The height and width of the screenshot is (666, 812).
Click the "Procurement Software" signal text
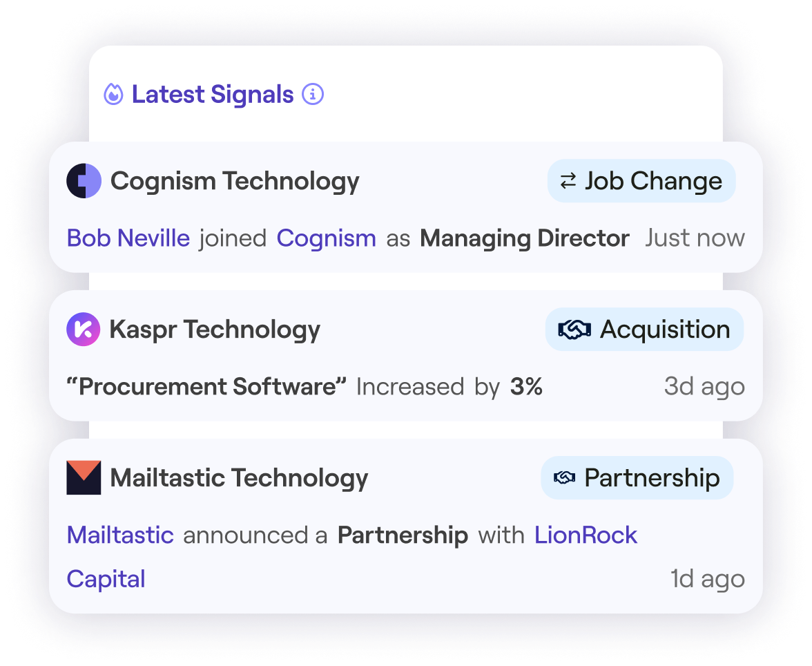click(x=206, y=386)
